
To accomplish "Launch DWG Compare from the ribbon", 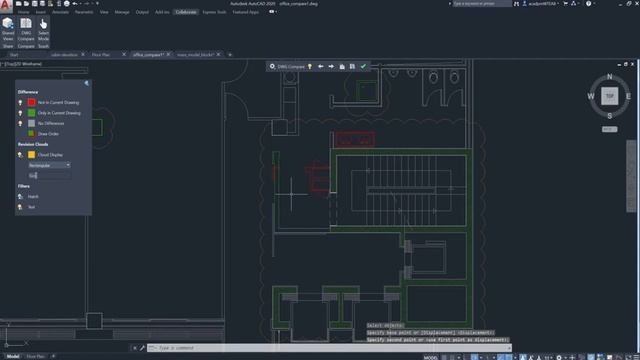I will (x=26, y=29).
